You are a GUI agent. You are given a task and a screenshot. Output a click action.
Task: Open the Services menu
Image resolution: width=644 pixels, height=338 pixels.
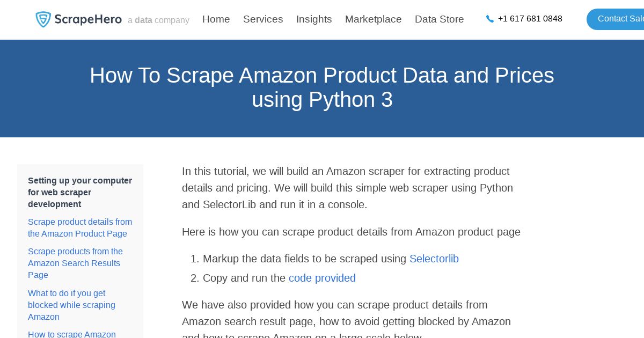[263, 19]
